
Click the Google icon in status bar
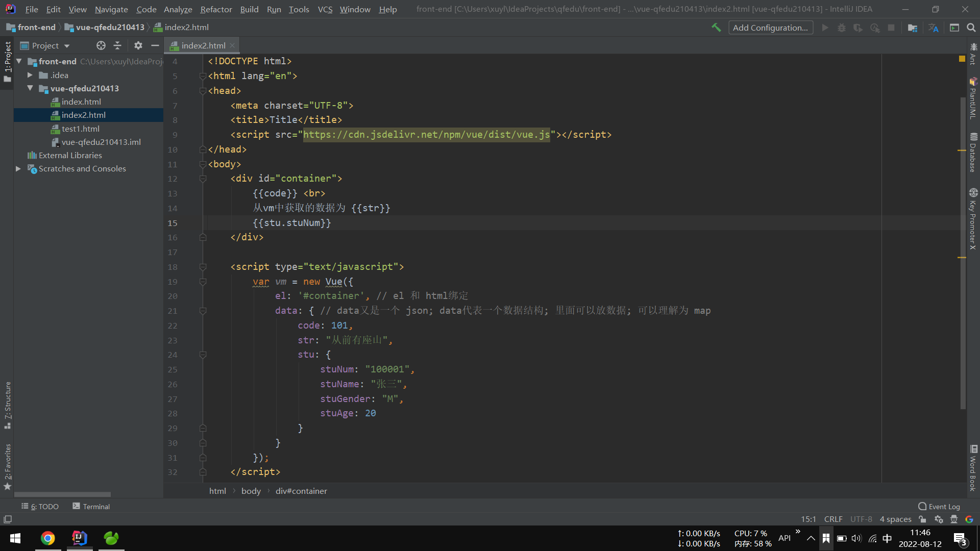tap(969, 519)
